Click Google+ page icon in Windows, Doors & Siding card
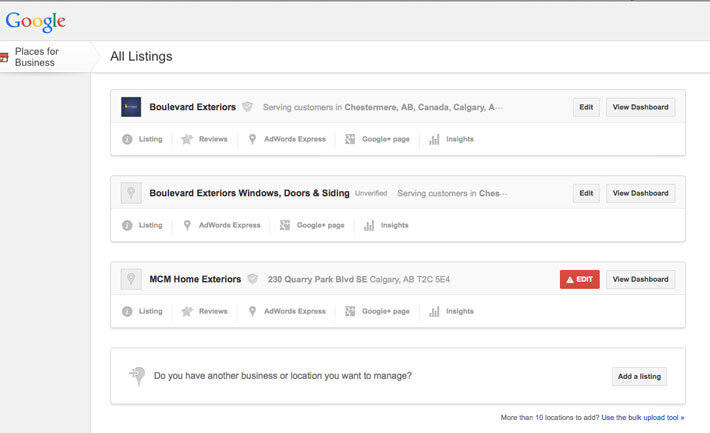The height and width of the screenshot is (433, 710). tap(285, 225)
